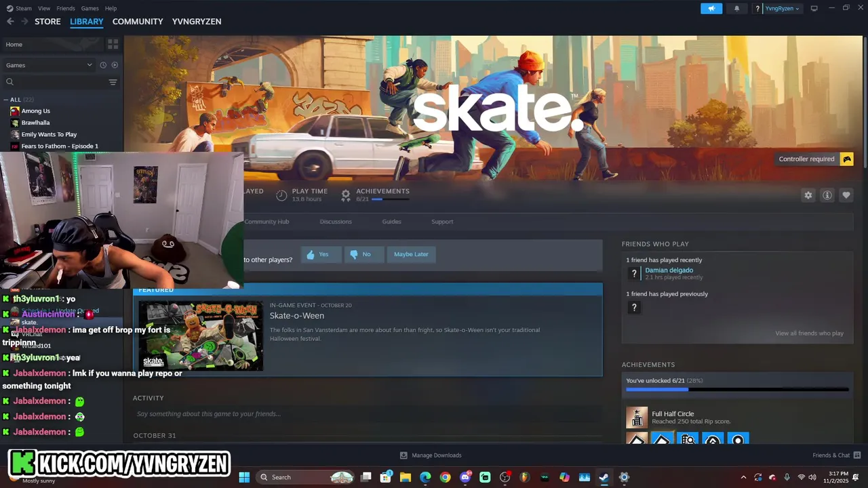Viewport: 868px width, 488px height.
Task: Open the Discussions tab
Action: click(x=336, y=222)
